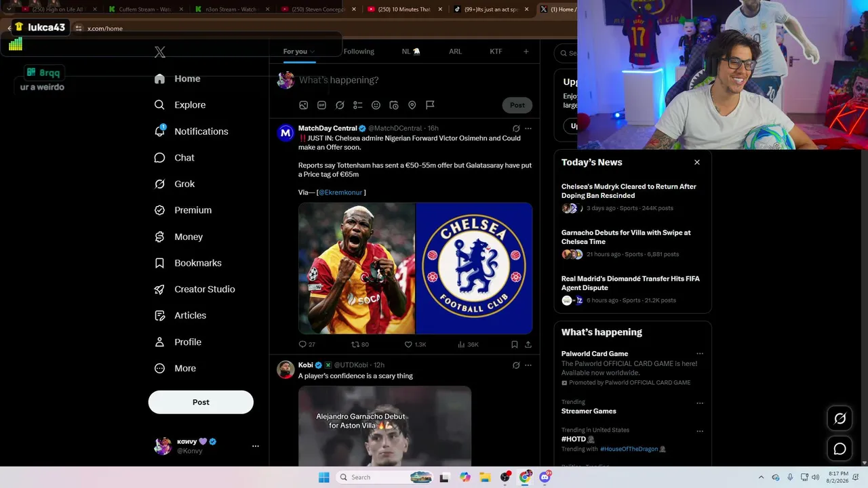Open account options next to @Konvy

[256, 446]
